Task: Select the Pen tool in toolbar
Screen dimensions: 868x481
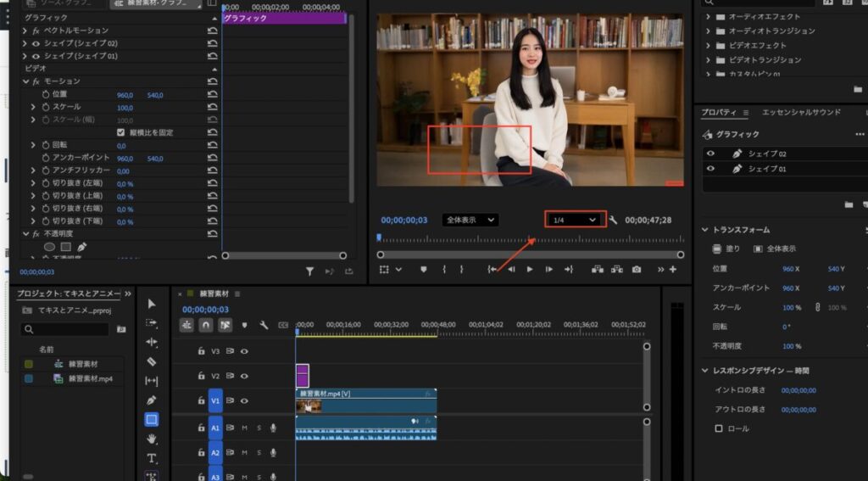Action: [152, 400]
